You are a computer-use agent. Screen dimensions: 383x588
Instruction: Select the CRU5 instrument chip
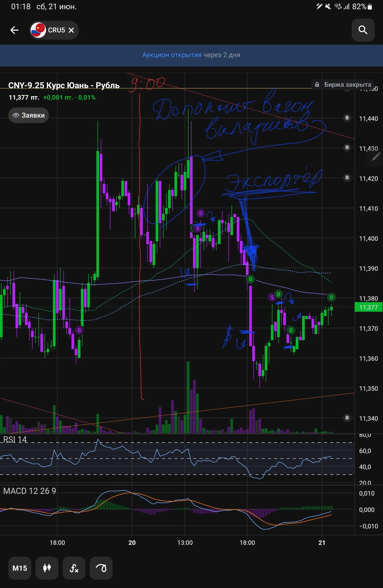54,30
